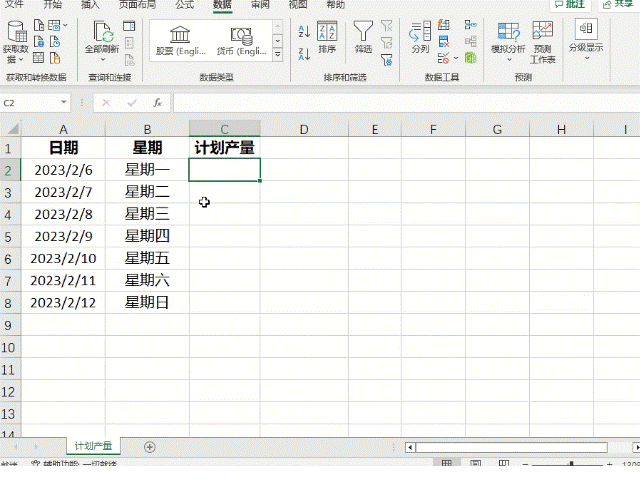
Task: Click Manage Data Model icon
Action: pyautogui.click(x=471, y=58)
